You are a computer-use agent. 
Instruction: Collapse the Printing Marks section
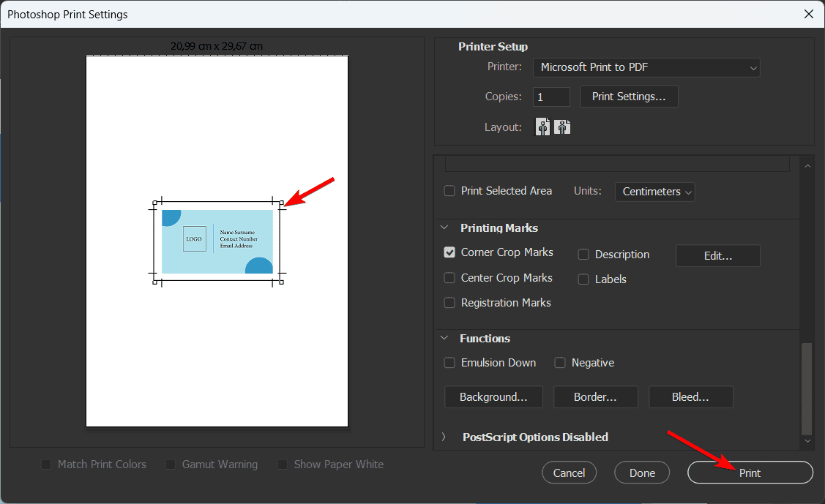[x=444, y=227]
